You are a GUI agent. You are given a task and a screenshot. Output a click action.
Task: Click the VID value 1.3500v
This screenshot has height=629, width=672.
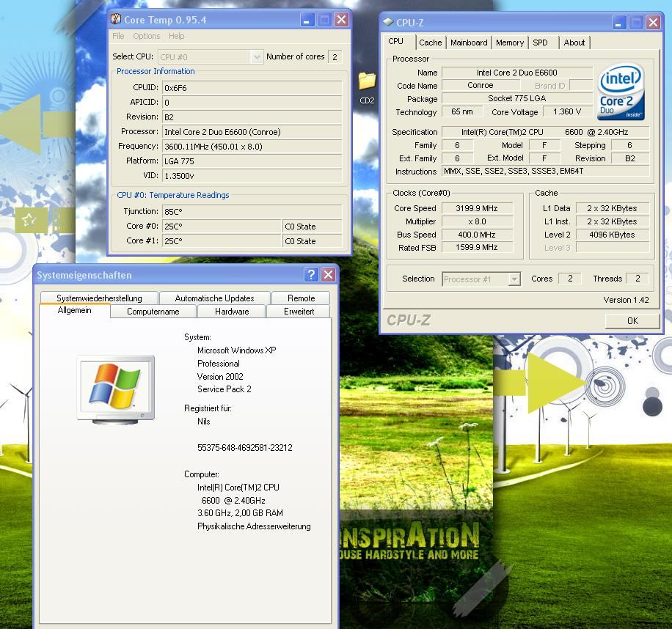coord(252,175)
